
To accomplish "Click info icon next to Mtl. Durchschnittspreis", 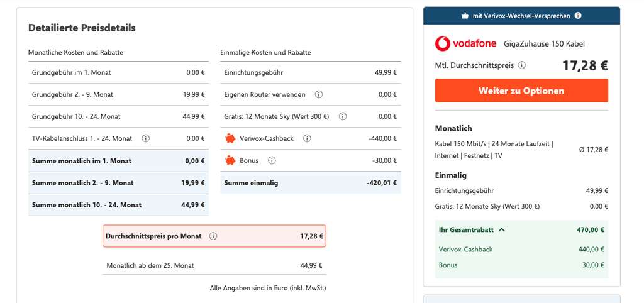I will pos(521,65).
